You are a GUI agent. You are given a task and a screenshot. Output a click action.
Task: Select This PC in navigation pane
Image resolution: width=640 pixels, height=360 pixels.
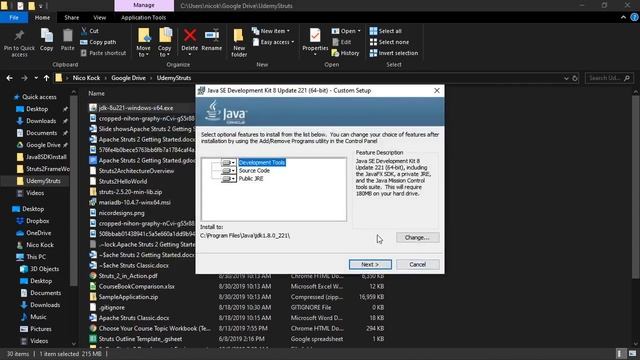click(x=36, y=257)
